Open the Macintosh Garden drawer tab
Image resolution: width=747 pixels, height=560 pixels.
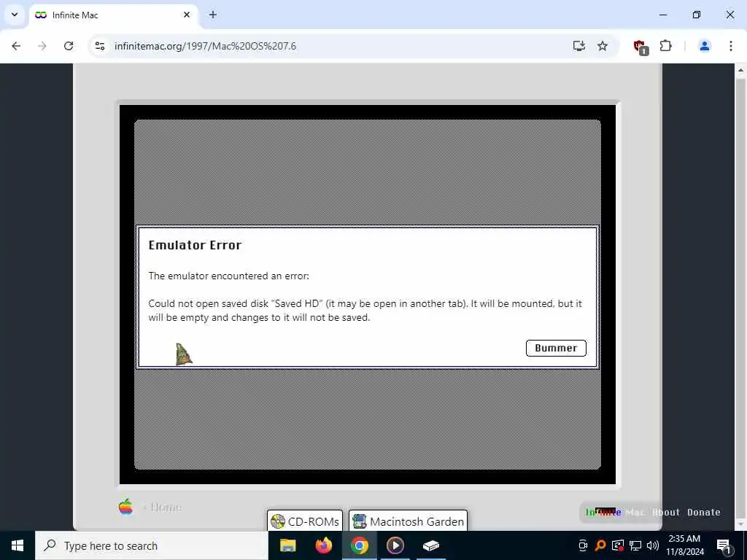click(x=409, y=521)
